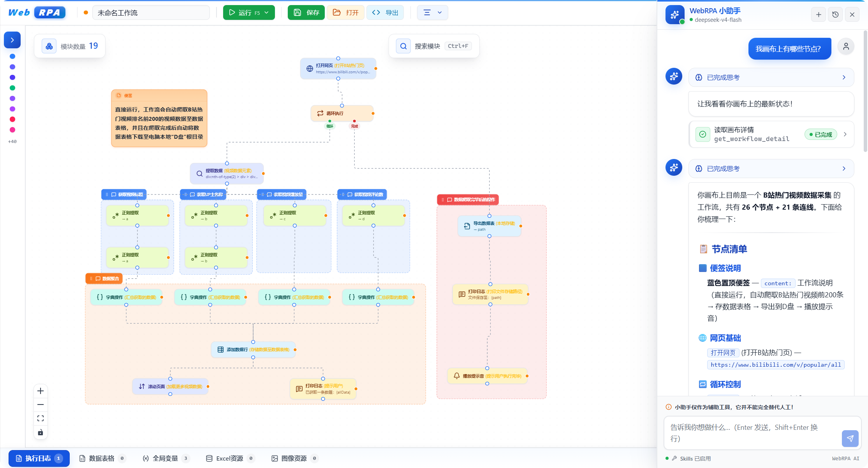Click the log icon on 打印日志 (提示用户) node
The width and height of the screenshot is (868, 468).
[x=299, y=389]
